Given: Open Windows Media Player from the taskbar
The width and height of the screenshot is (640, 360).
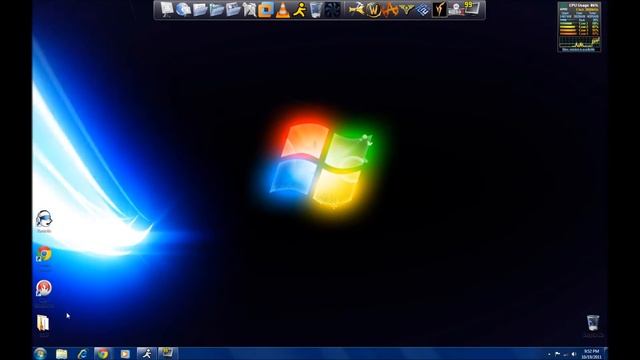Looking at the screenshot, I should pos(125,354).
